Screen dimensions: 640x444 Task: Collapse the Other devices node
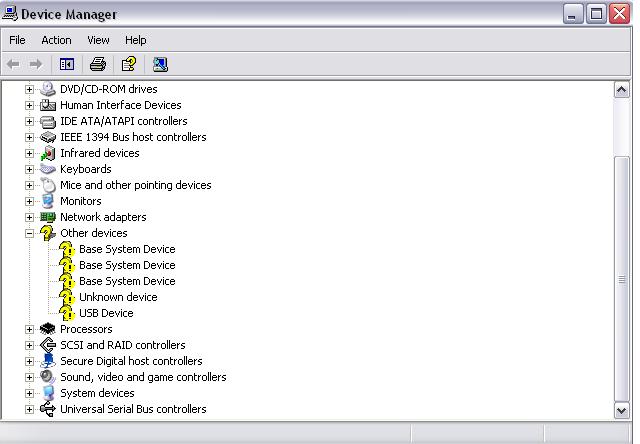click(29, 233)
